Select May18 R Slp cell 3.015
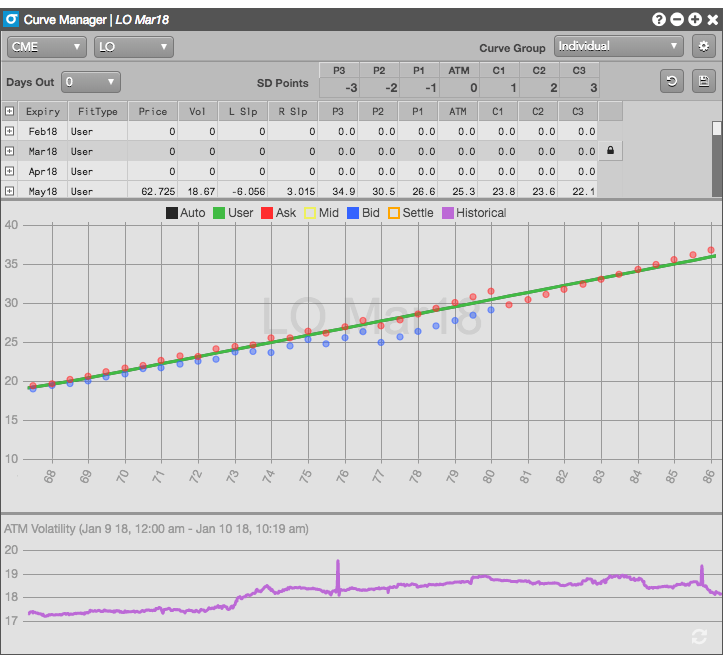The height and width of the screenshot is (663, 723). [x=293, y=190]
